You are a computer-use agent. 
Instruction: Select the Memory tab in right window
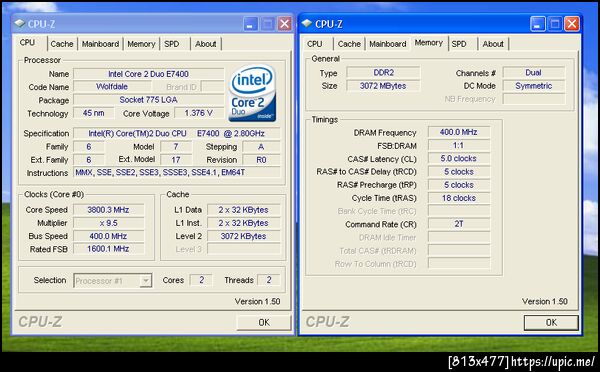[x=429, y=43]
